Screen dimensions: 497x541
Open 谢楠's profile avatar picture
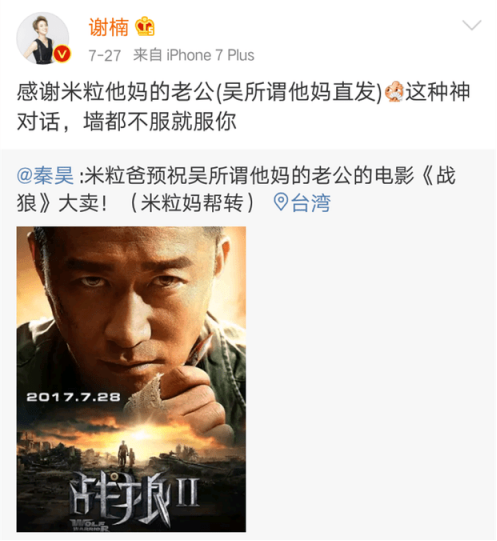pyautogui.click(x=43, y=38)
